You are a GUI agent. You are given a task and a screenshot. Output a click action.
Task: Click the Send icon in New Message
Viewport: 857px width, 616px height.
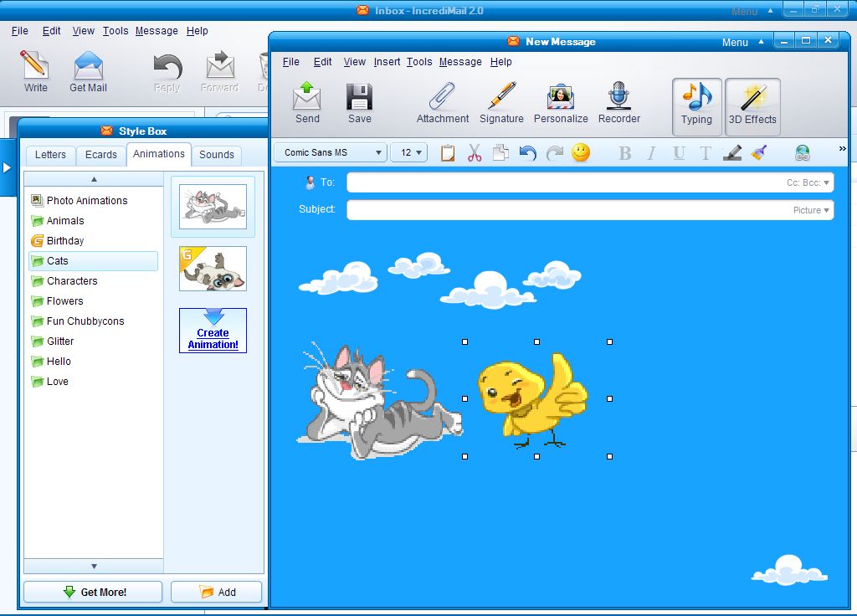pos(307,103)
